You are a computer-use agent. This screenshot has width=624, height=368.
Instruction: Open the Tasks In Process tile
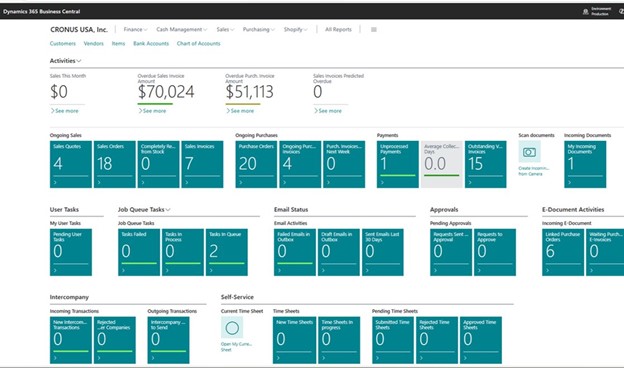183,252
